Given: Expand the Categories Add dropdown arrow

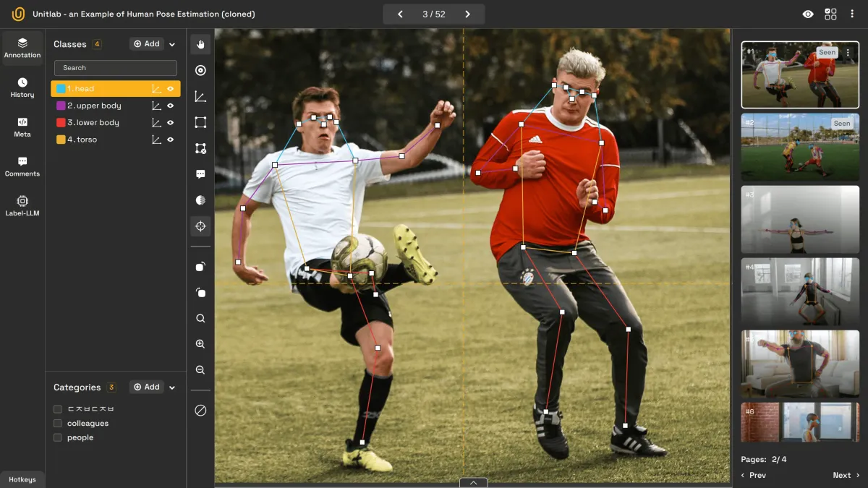Looking at the screenshot, I should click(171, 387).
